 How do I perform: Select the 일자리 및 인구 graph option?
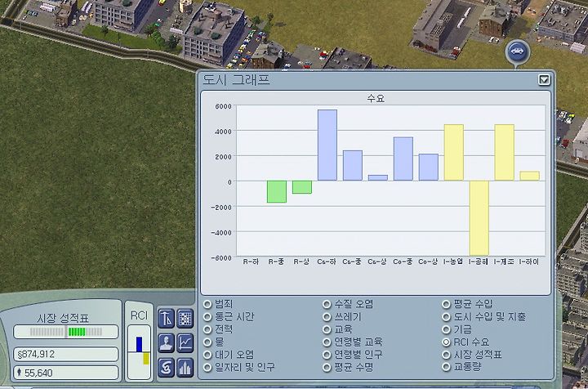click(238, 367)
